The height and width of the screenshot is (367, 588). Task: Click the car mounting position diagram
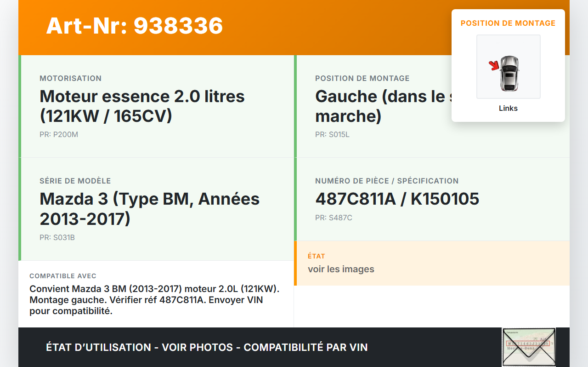coord(508,67)
